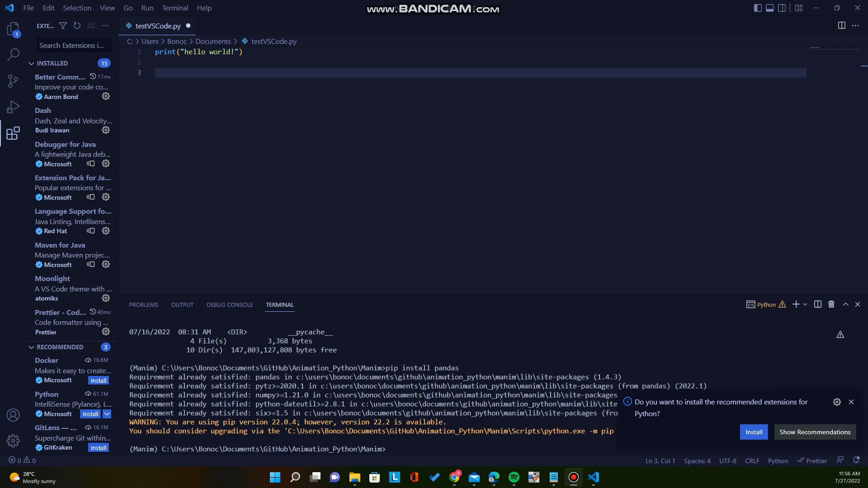The image size is (868, 488).
Task: Kill terminal with the trash icon
Action: (x=831, y=304)
